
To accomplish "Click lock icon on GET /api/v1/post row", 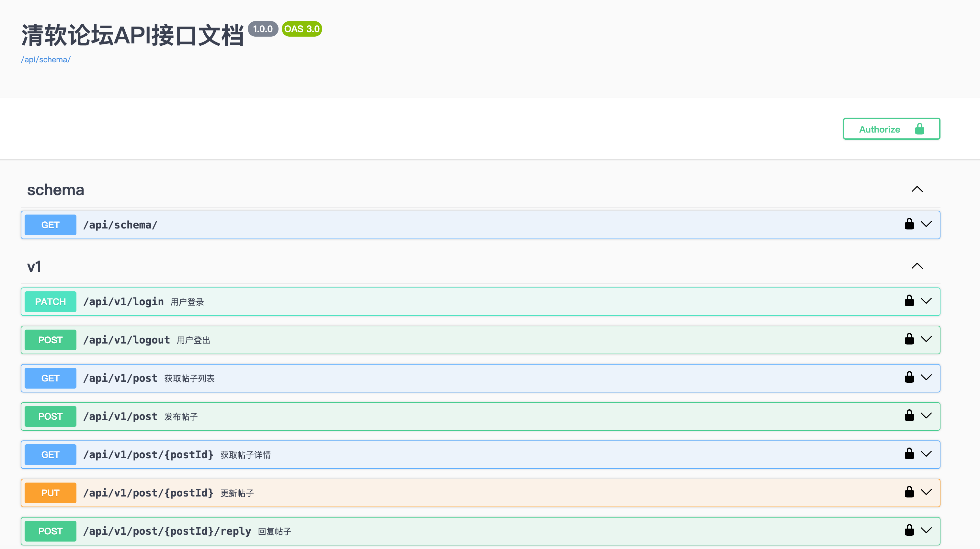I will (909, 377).
